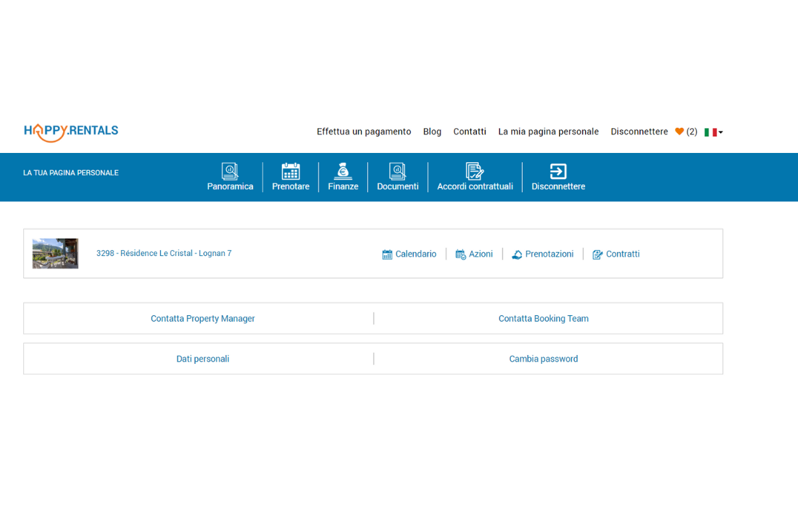Open the Italian flag language dropdown
This screenshot has width=798, height=532.
[713, 132]
